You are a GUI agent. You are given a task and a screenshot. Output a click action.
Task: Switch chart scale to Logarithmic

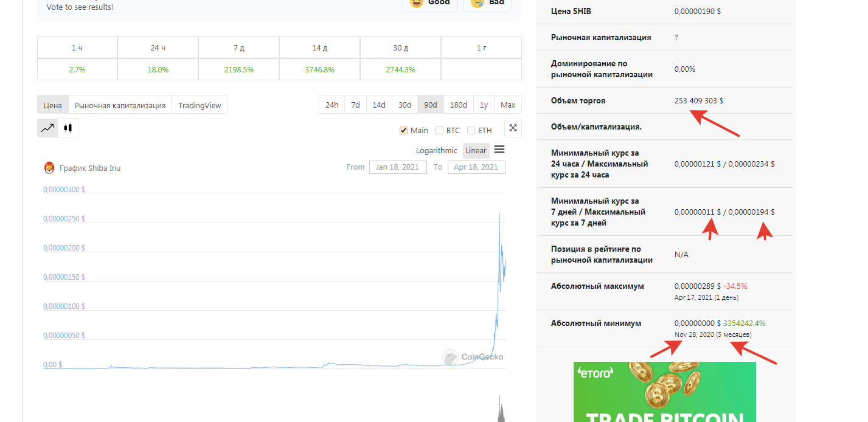pyautogui.click(x=437, y=150)
